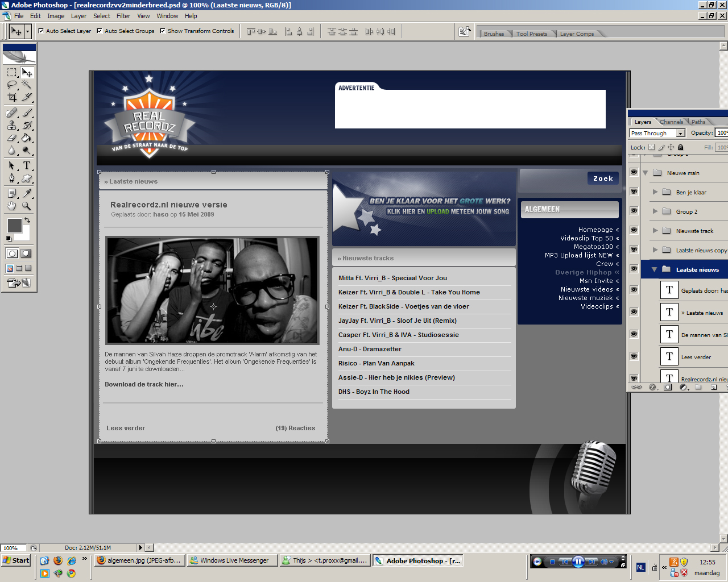The image size is (728, 582).
Task: Select the History Brush tool
Action: point(27,125)
